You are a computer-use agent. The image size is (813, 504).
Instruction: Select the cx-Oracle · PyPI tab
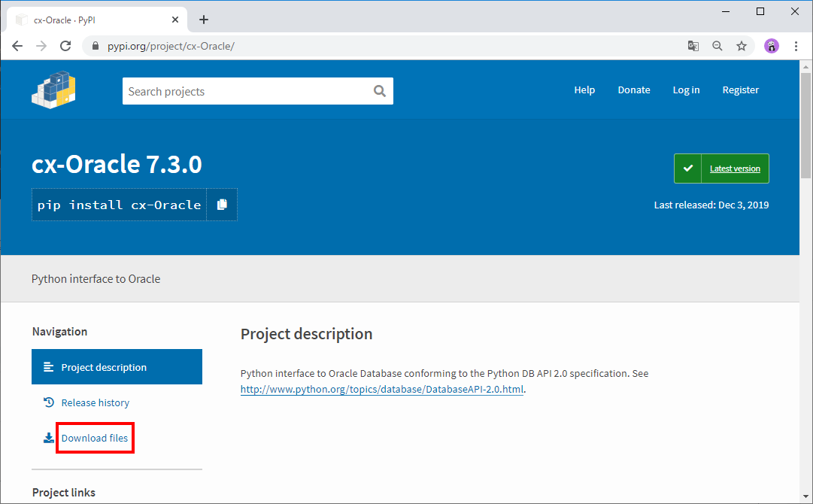point(97,20)
